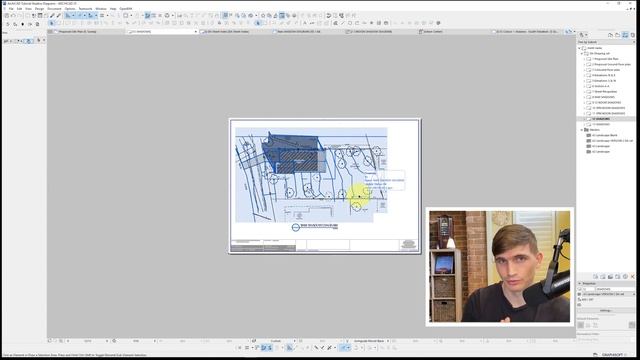Open the Window menu
The height and width of the screenshot is (360, 640).
click(101, 9)
